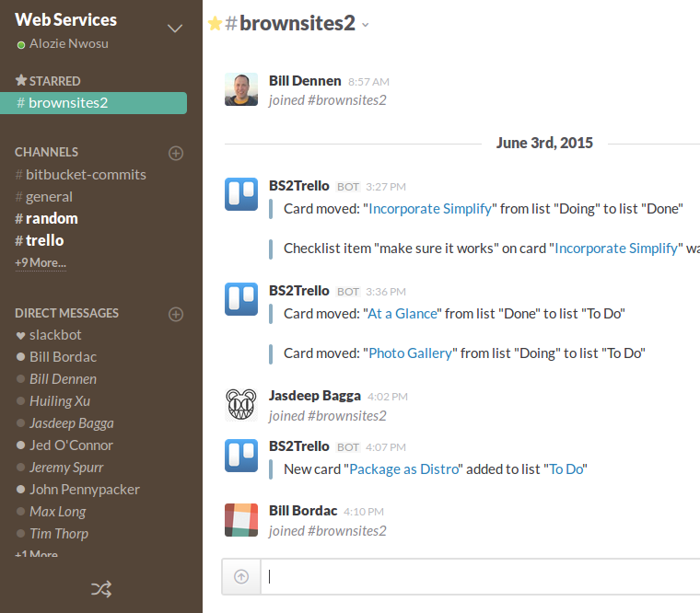The width and height of the screenshot is (700, 613).
Task: Message Bill Bordac in the sidebar
Action: coord(63,357)
